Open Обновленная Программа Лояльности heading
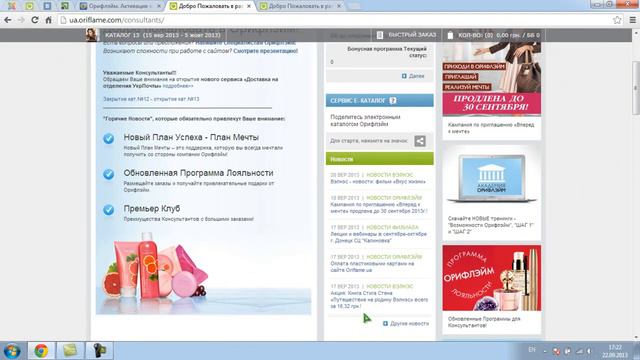 click(198, 173)
